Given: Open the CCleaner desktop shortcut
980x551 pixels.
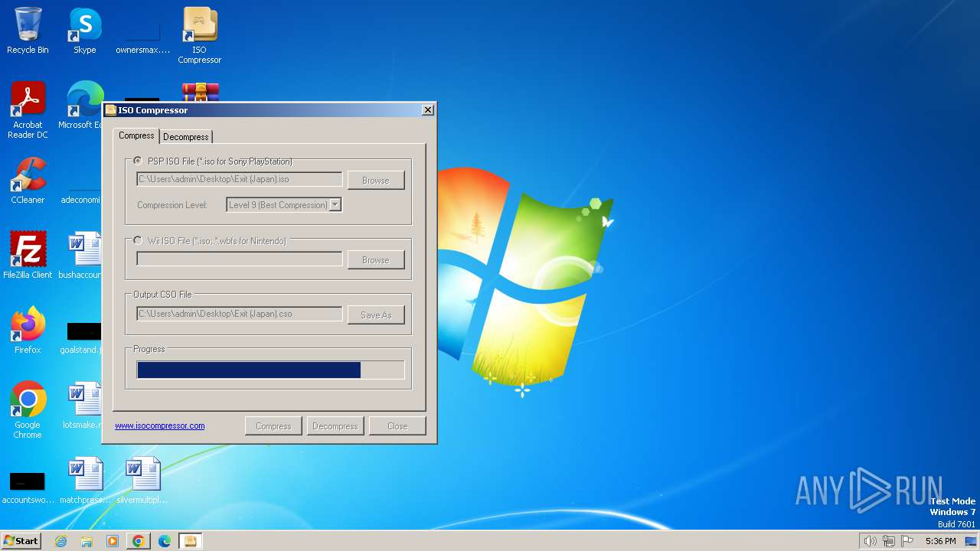Looking at the screenshot, I should (28, 181).
